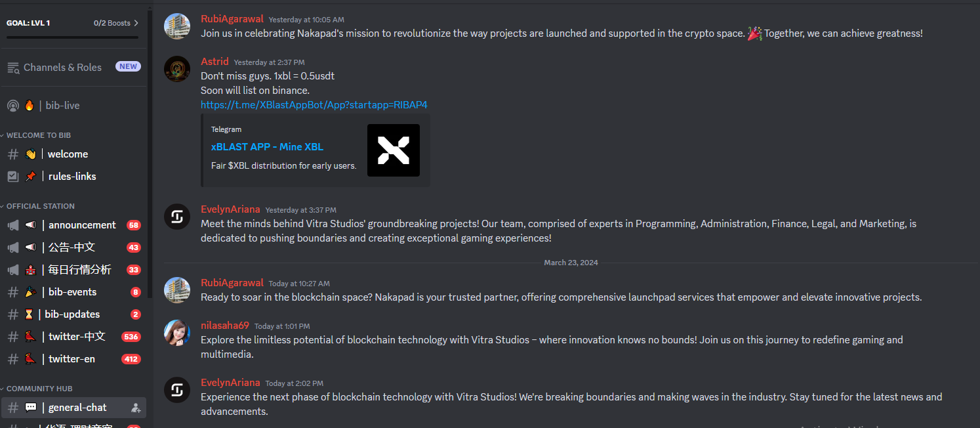Viewport: 980px width, 428px height.
Task: Open Astrid's avatar profile
Action: click(x=177, y=69)
